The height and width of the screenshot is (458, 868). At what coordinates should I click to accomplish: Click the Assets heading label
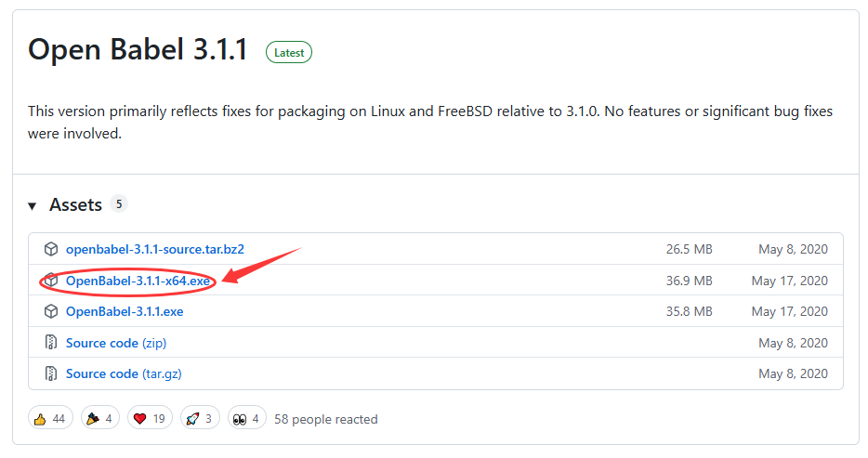[x=75, y=205]
